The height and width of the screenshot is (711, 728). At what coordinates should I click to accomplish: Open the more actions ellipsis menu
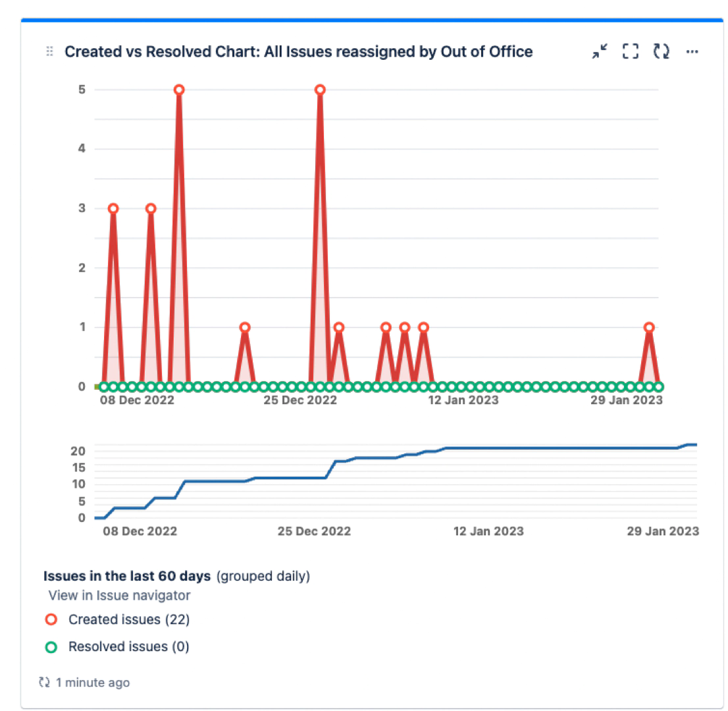[x=692, y=51]
